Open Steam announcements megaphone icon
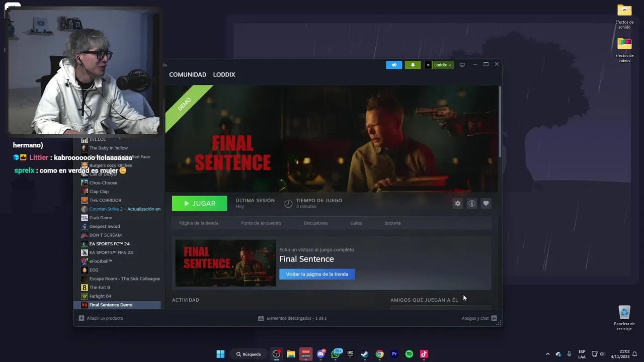 [394, 65]
